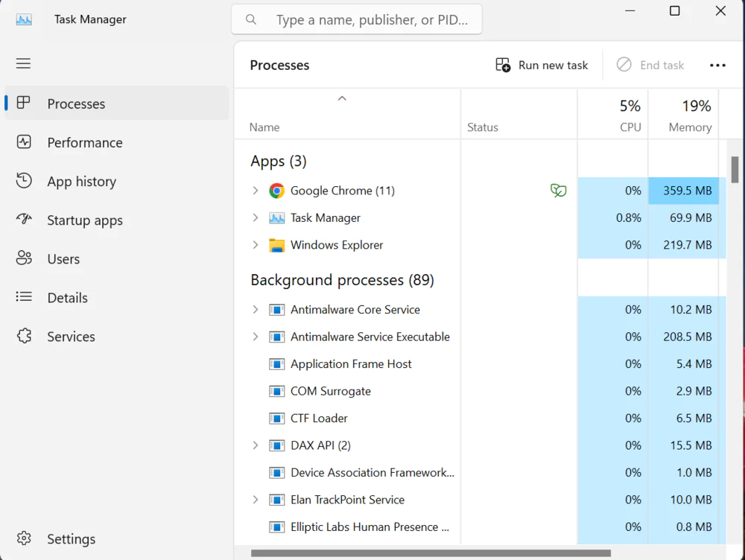This screenshot has width=745, height=560.
Task: Click the Elliptic Labs Human Presence icon
Action: [x=276, y=527]
